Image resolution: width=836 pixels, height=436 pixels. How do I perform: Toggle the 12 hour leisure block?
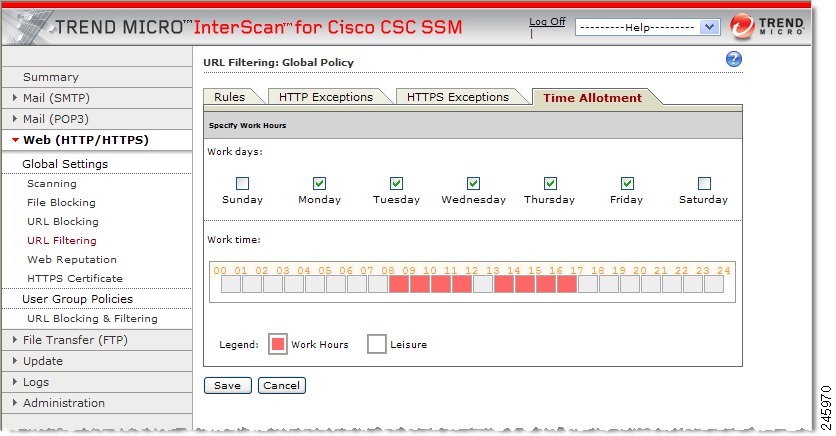click(483, 284)
